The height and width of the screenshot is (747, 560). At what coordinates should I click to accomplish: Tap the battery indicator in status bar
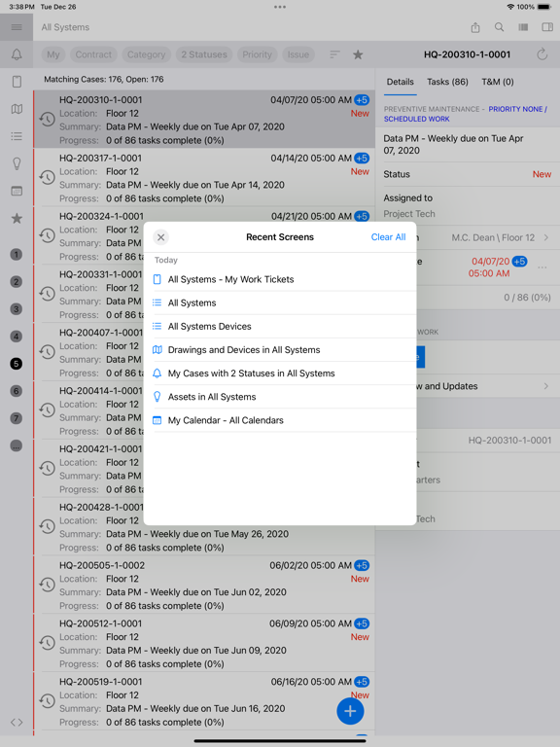point(544,7)
